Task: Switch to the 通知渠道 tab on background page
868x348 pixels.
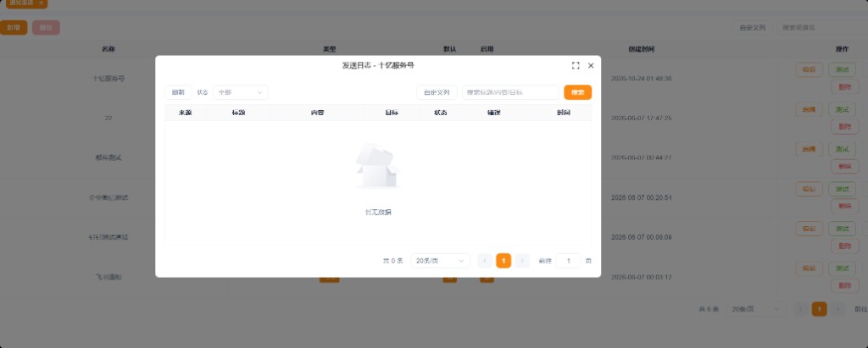Action: tap(21, 3)
